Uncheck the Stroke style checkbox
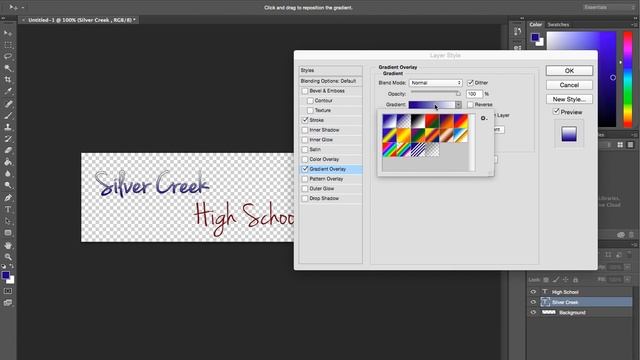640x360 pixels. 305,120
